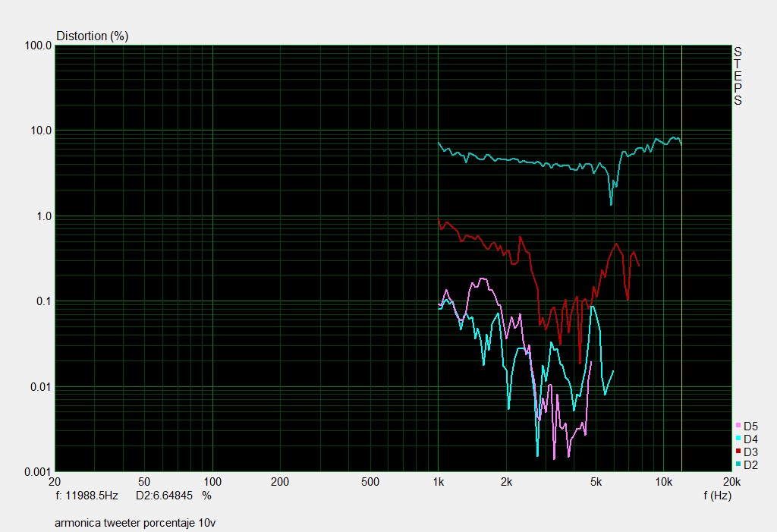The width and height of the screenshot is (777, 532).
Task: Click the 1k frequency axis label
Action: point(438,482)
